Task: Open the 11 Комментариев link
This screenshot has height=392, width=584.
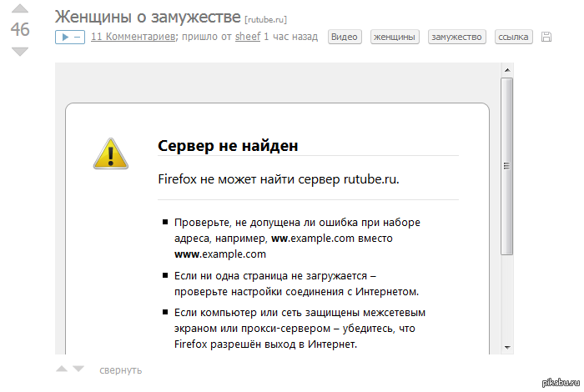Action: (x=133, y=37)
